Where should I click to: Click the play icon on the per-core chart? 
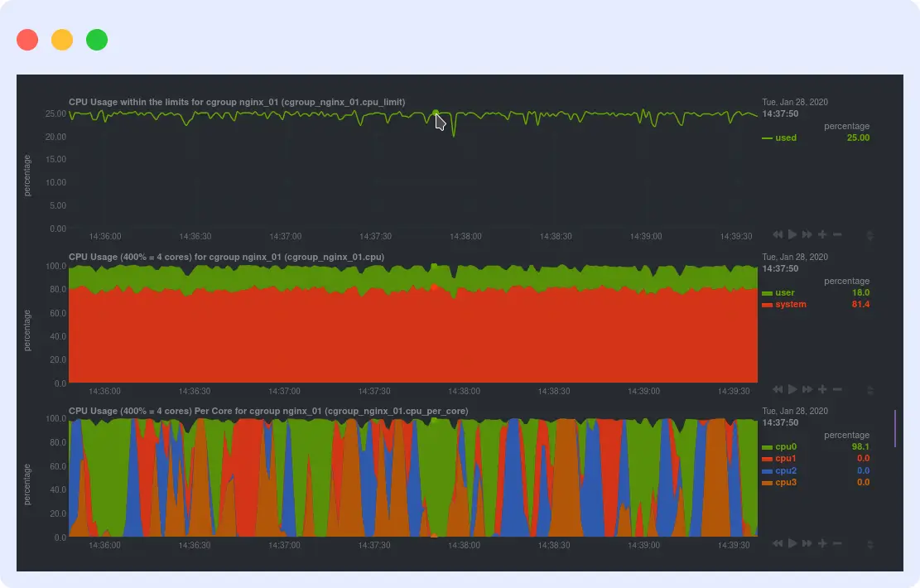point(792,544)
